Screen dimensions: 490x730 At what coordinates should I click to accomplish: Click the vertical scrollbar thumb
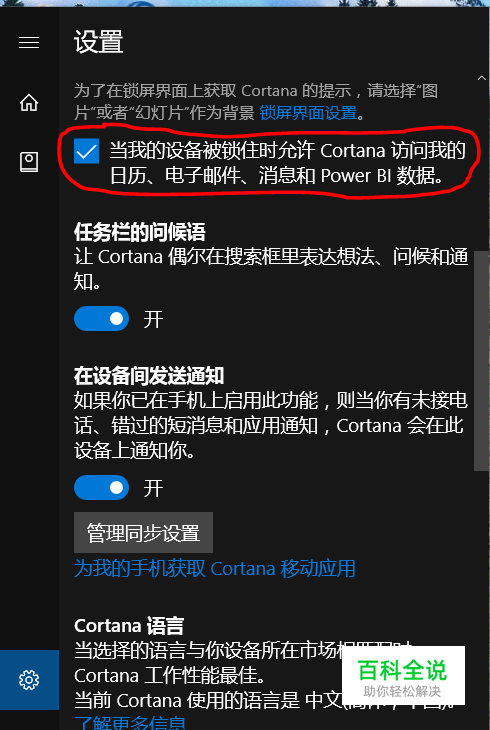[482, 361]
